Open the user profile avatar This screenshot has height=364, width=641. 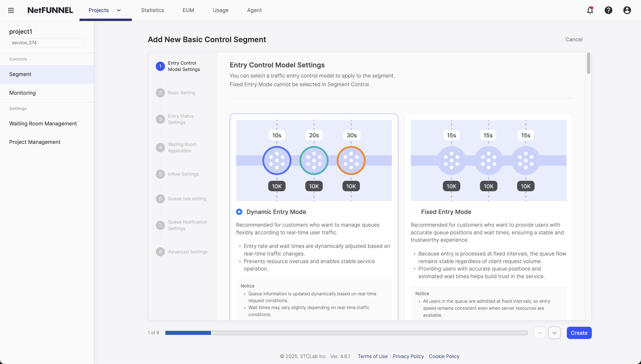[x=627, y=10]
